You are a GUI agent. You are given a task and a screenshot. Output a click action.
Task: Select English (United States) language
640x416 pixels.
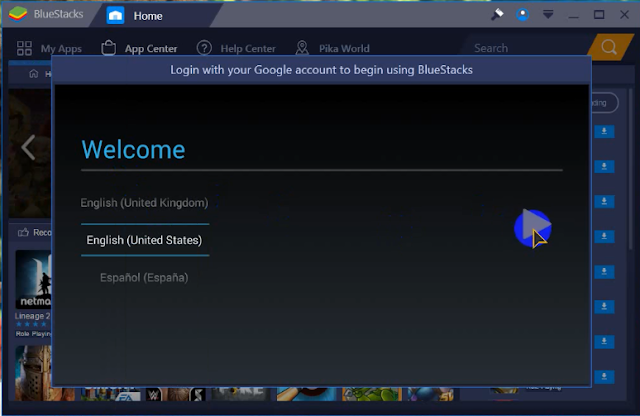click(x=145, y=240)
